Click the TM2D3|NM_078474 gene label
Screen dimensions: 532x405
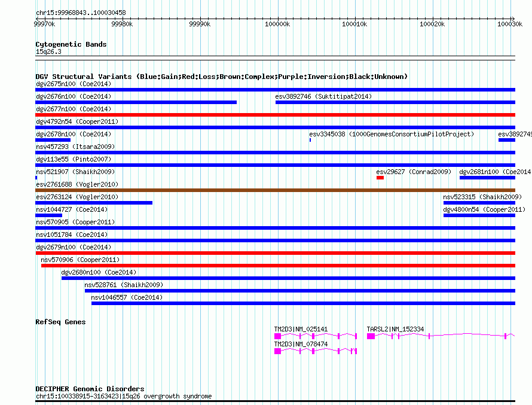click(x=301, y=344)
